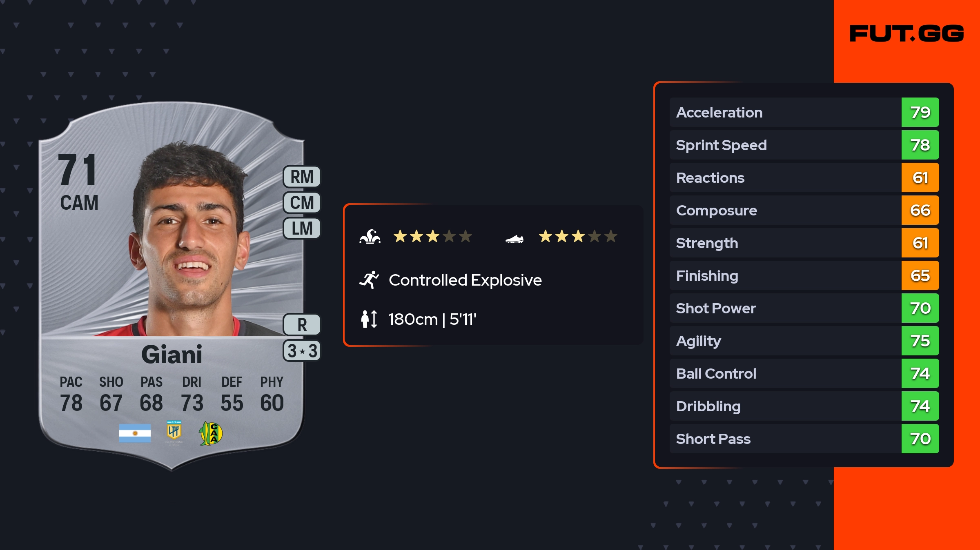Click the 3-star skill/weak-foot badge
The image size is (980, 550).
coord(302,351)
